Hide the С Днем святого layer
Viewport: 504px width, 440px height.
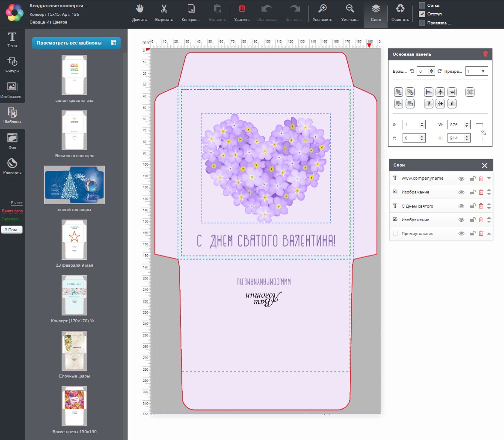(x=461, y=206)
